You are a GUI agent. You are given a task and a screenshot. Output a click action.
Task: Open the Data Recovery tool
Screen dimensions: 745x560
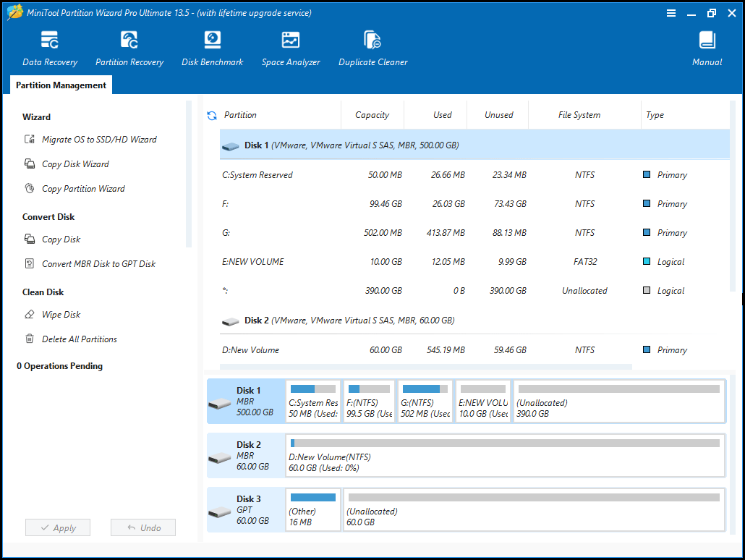coord(49,47)
